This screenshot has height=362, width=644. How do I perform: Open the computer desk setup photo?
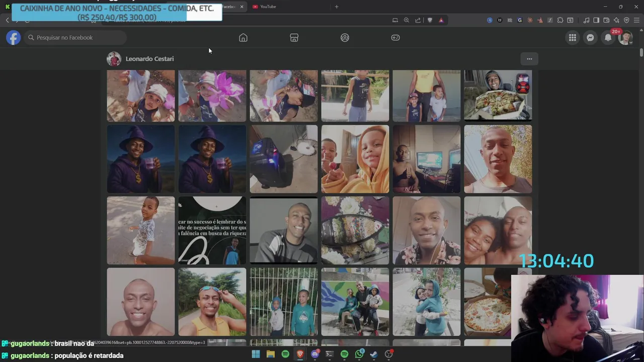click(427, 159)
